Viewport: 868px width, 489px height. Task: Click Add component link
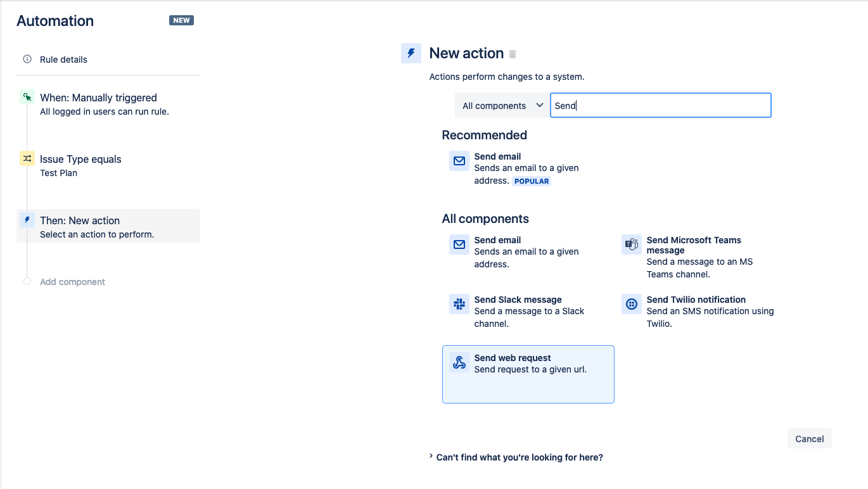(72, 282)
